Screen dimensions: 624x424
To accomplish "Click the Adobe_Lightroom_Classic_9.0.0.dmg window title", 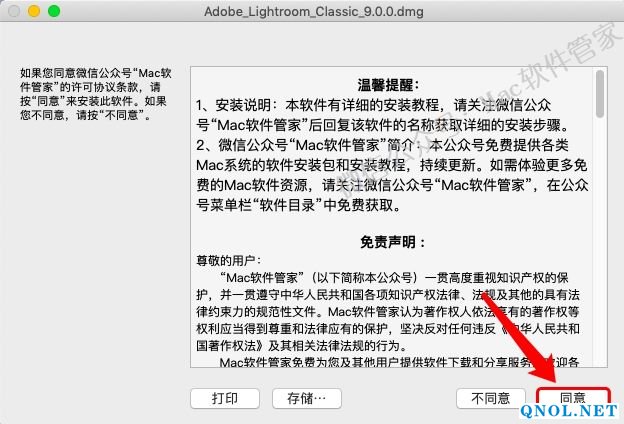I will coord(314,12).
